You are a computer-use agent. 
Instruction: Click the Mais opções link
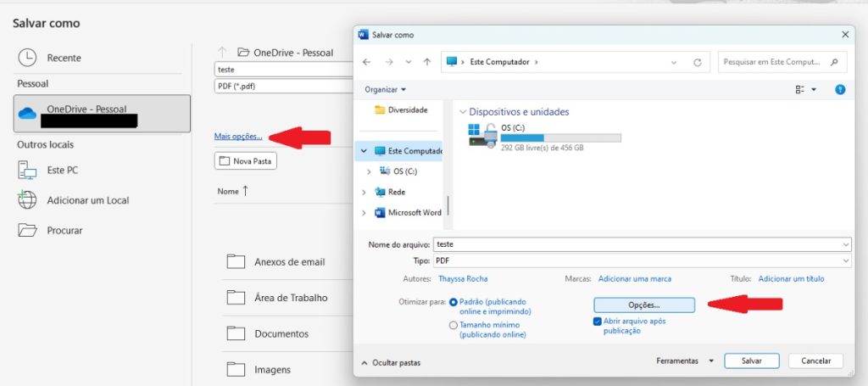click(238, 136)
